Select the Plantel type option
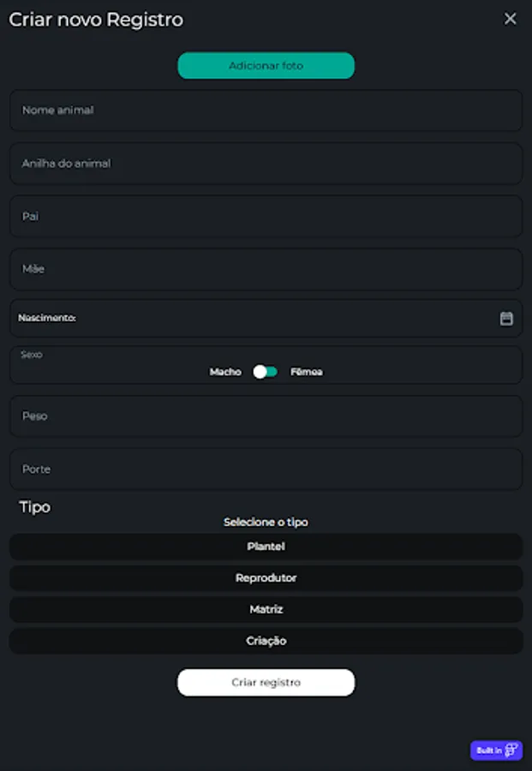532x771 pixels. [266, 547]
